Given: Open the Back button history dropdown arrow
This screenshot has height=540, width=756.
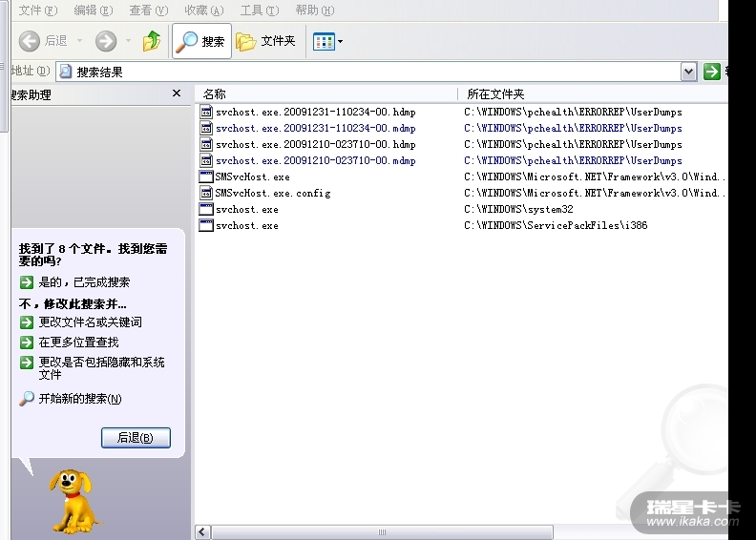Looking at the screenshot, I should pos(80,41).
